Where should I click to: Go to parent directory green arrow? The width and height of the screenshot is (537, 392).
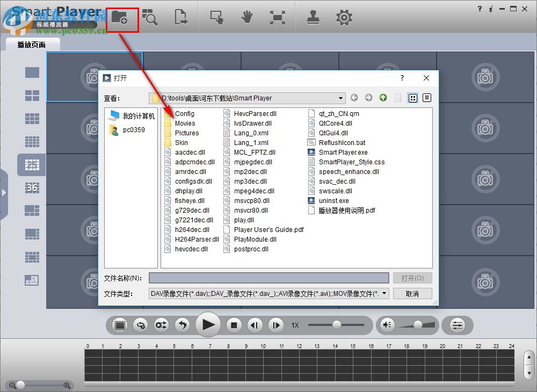(383, 98)
